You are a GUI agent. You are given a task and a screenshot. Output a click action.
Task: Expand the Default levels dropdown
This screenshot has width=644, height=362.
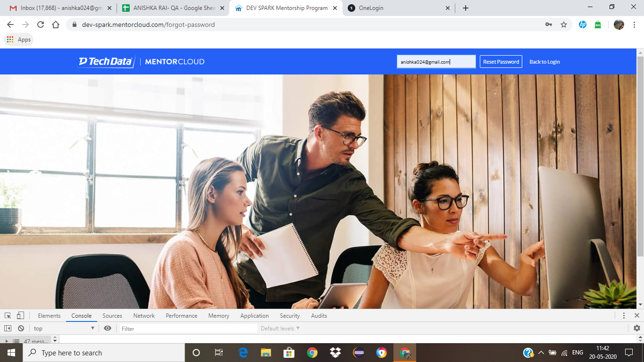280,329
